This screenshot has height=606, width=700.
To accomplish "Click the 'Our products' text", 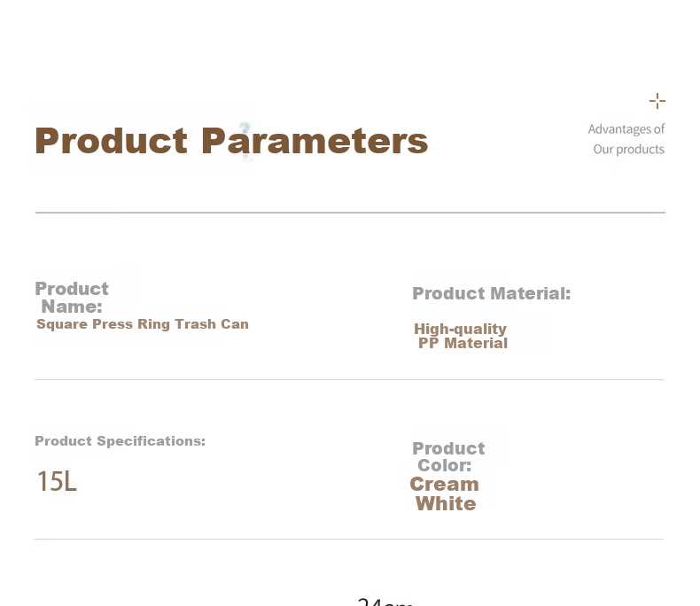I will click(628, 149).
